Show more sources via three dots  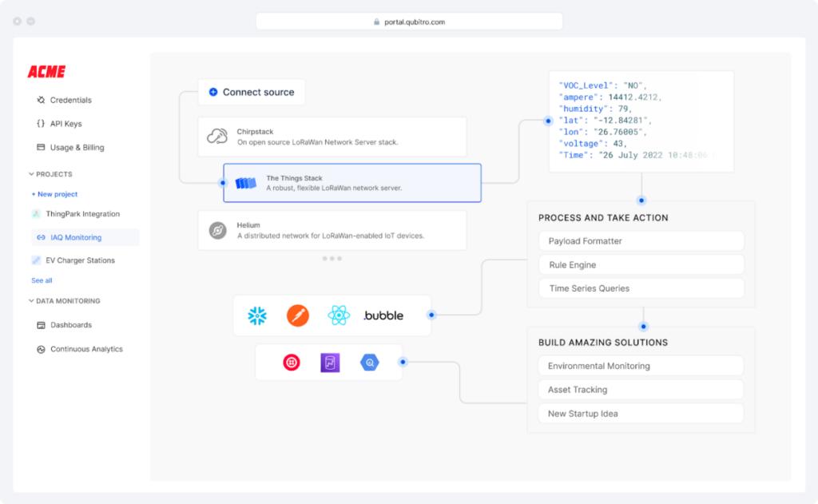pyautogui.click(x=332, y=259)
